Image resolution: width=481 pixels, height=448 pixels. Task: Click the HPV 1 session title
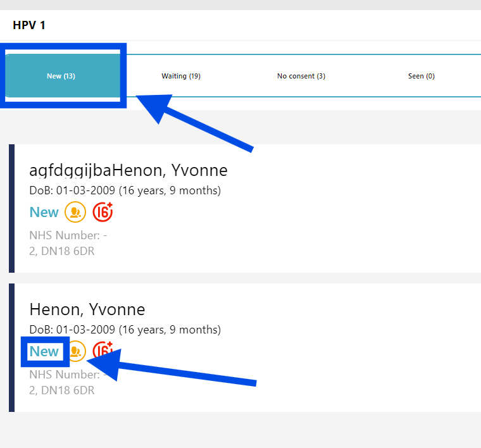point(29,26)
